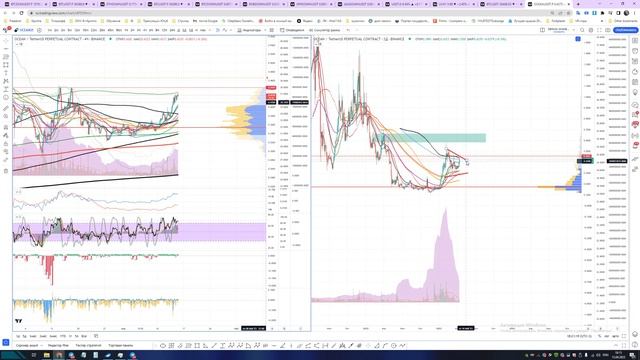Click the black time label on left chart axis

pos(253,328)
